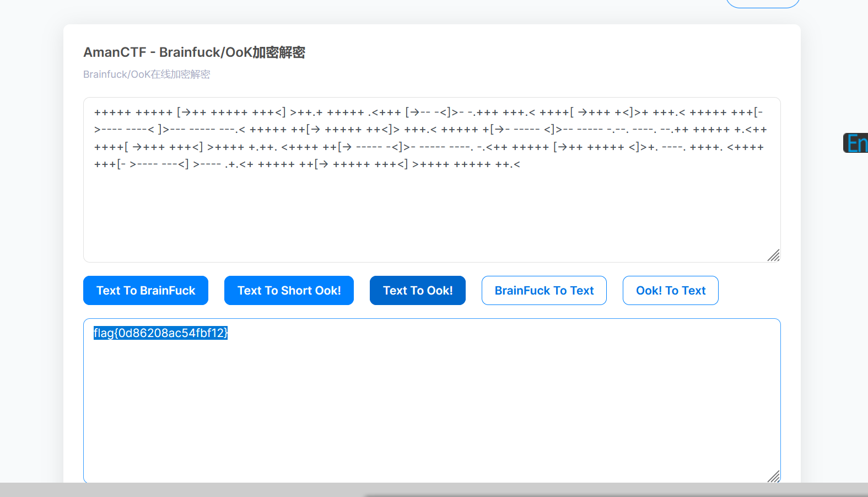Click the highlighted flag{0d86208ac54fbf12} text

point(160,333)
